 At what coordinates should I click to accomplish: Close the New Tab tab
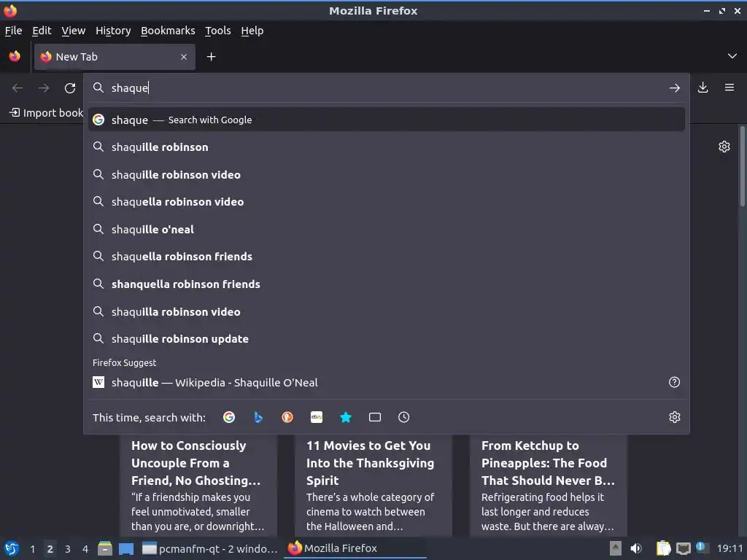click(184, 57)
